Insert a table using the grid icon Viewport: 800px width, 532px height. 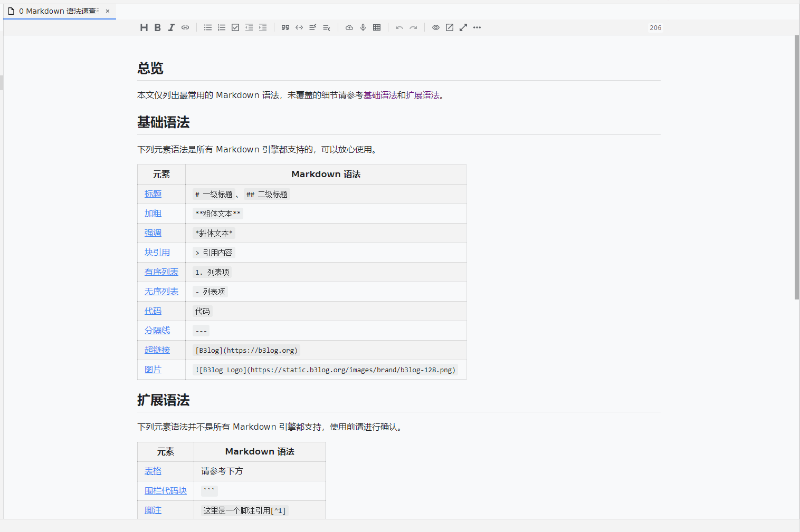[x=377, y=27]
